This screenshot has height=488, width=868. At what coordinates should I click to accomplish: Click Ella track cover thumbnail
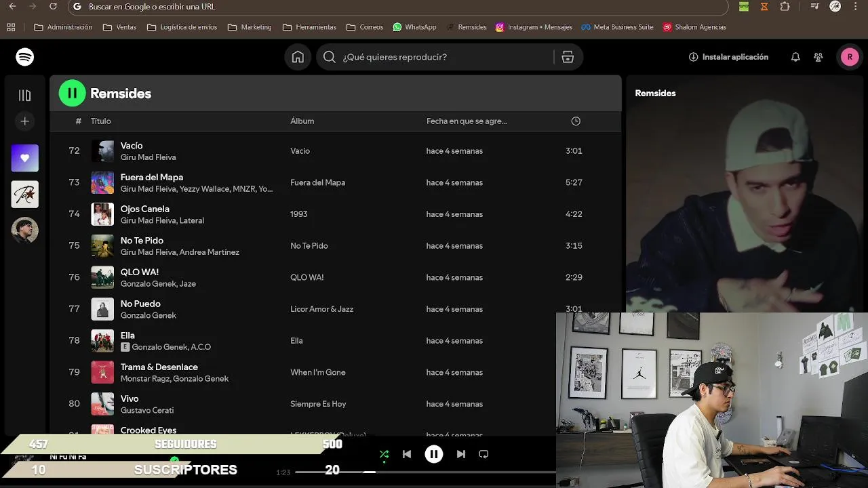coord(102,341)
